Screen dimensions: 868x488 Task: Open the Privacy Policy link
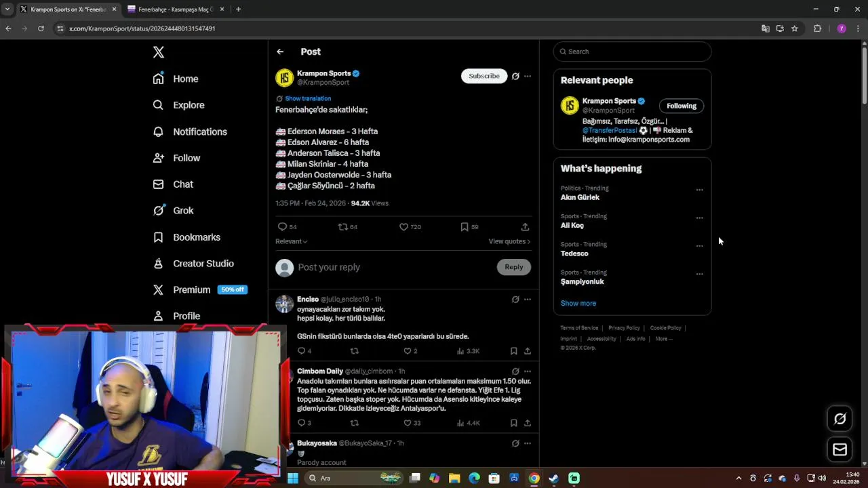tap(624, 328)
